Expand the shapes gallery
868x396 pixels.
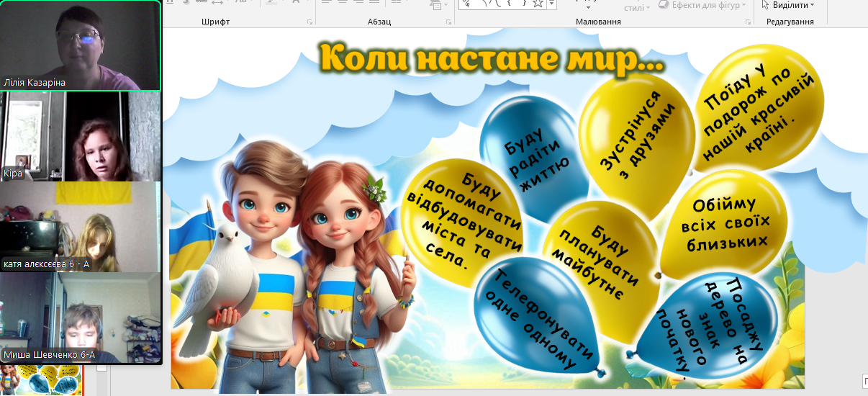click(x=553, y=4)
